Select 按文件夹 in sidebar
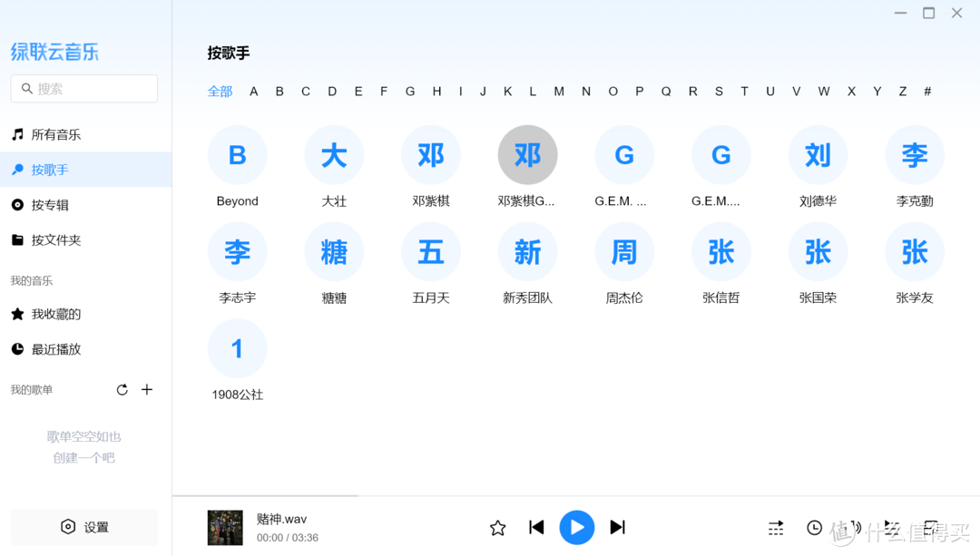The width and height of the screenshot is (980, 556). [x=85, y=239]
